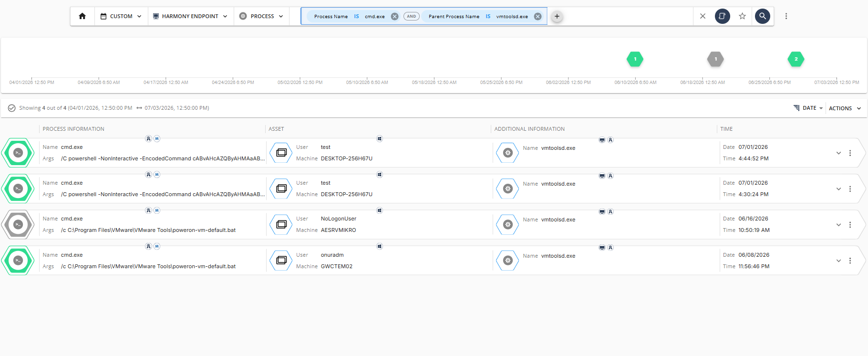868x356 pixels.
Task: Open the top bar kebab menu
Action: tap(786, 16)
